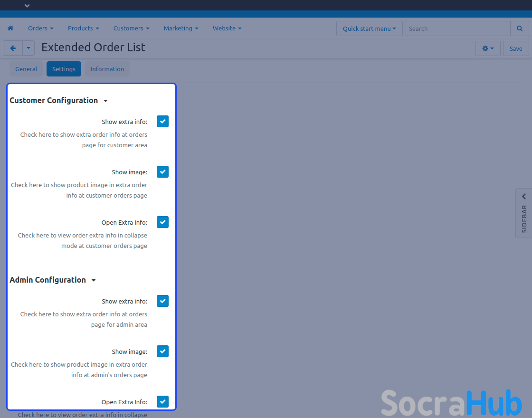
Task: Open dropdown arrow beside back button
Action: pyautogui.click(x=28, y=48)
